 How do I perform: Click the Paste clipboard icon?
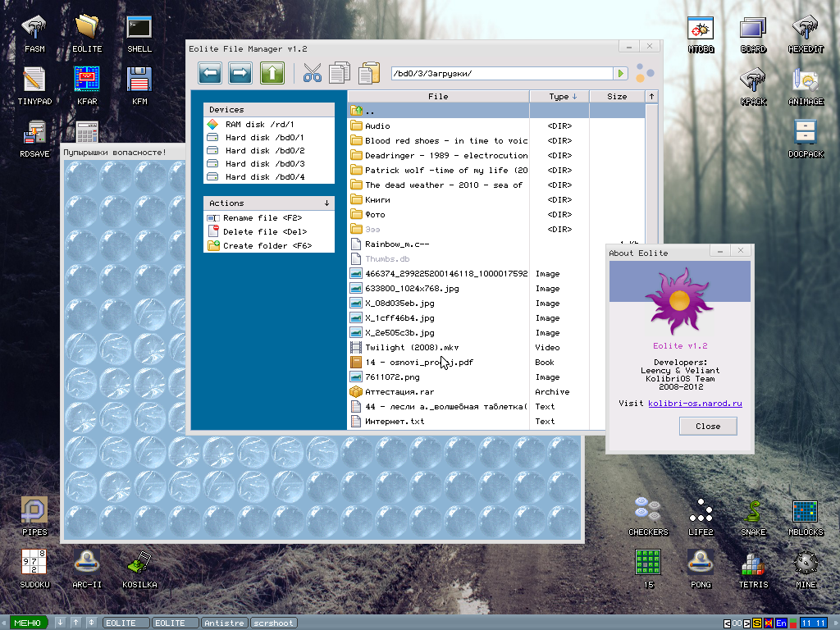coord(369,74)
